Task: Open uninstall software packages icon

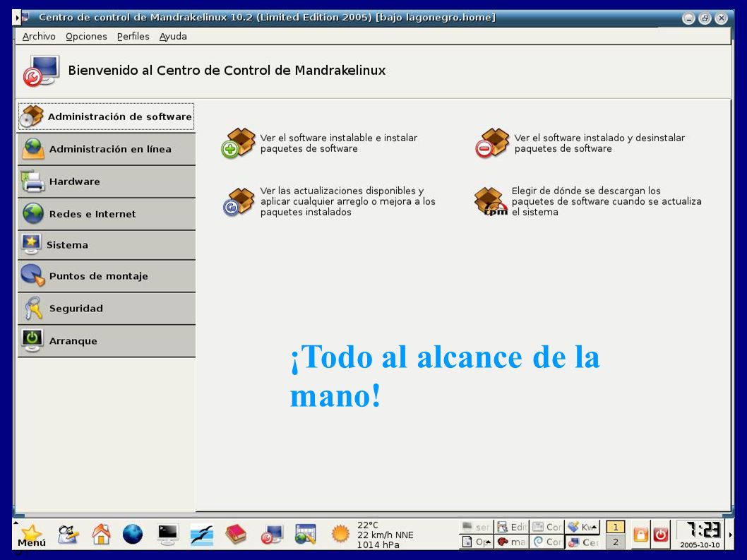Action: [492, 143]
